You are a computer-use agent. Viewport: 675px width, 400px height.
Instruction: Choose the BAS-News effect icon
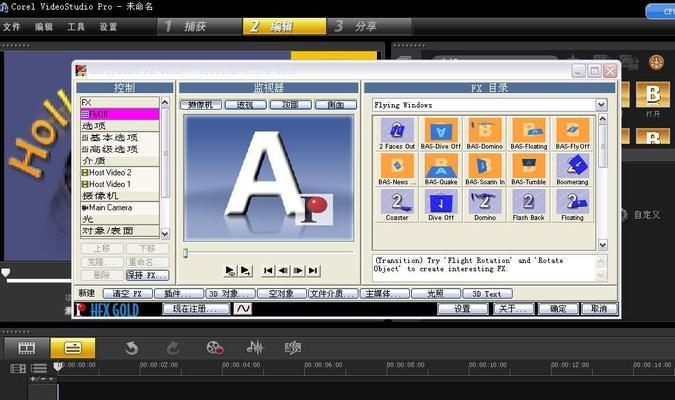click(x=397, y=170)
